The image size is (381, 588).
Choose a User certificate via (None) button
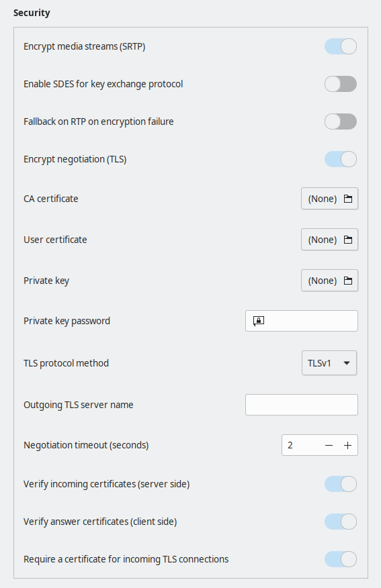[329, 240]
